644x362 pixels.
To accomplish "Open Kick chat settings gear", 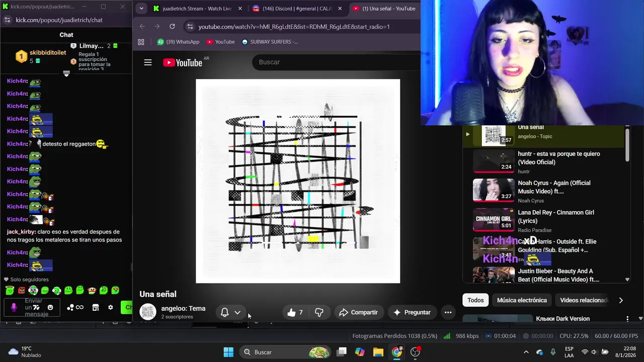I will click(x=111, y=307).
